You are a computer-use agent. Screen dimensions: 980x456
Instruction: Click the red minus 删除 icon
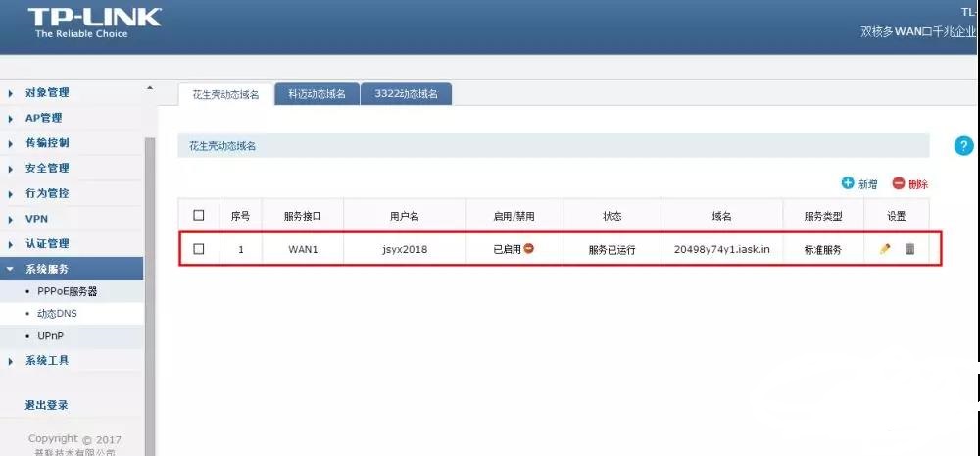coord(898,183)
